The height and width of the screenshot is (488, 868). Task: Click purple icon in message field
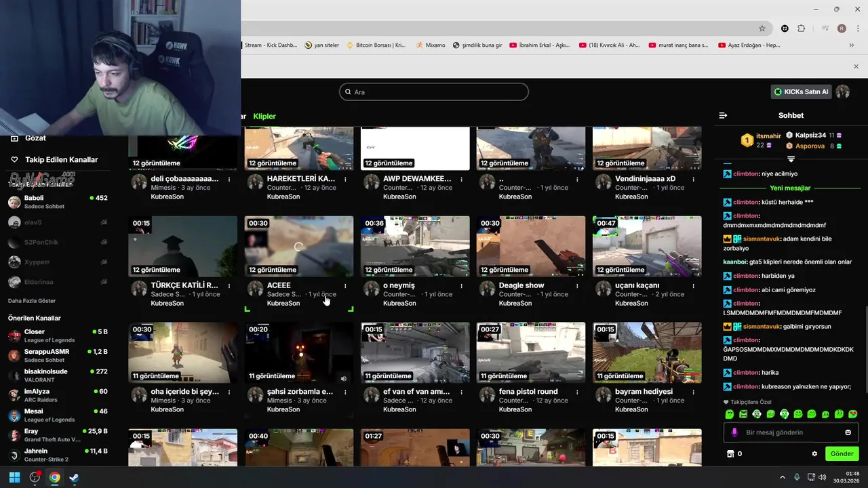point(734,432)
